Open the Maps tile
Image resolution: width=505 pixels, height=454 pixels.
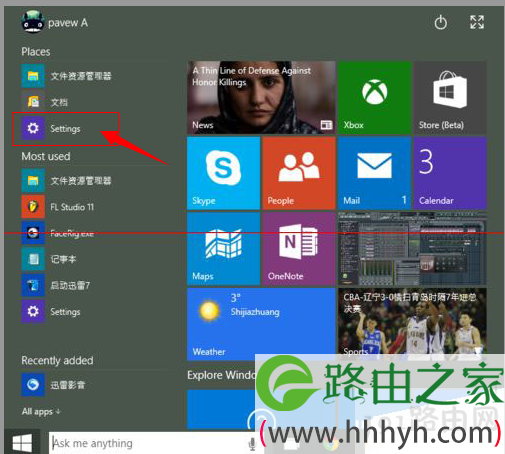tap(223, 249)
